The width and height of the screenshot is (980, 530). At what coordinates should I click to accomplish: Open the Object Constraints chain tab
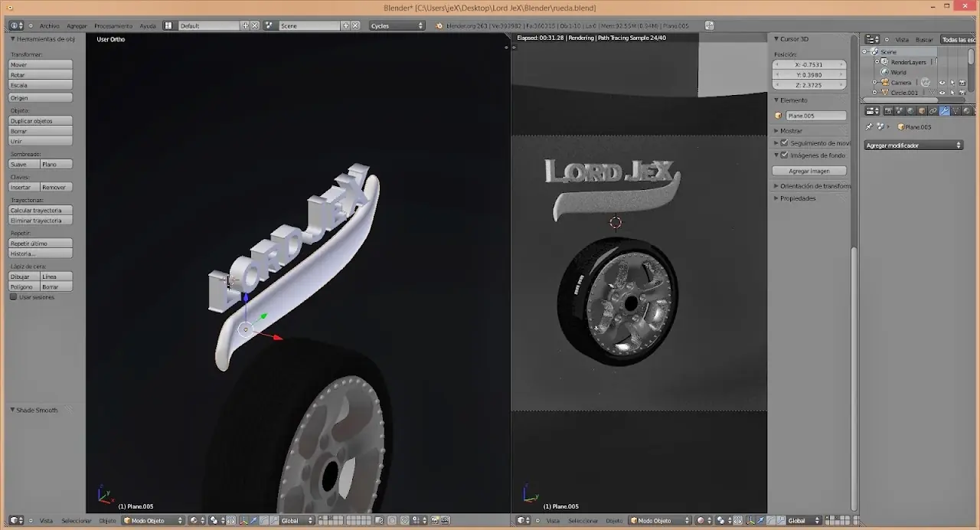pyautogui.click(x=933, y=111)
